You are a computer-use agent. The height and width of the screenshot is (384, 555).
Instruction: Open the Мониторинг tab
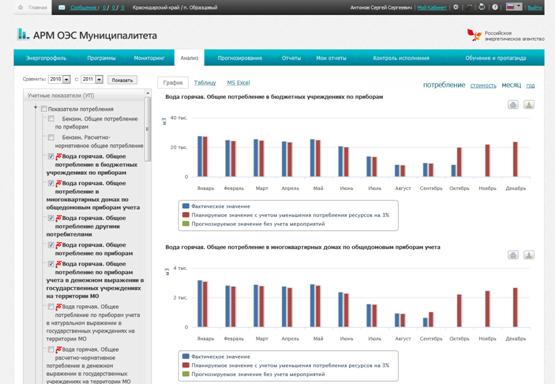(x=149, y=58)
